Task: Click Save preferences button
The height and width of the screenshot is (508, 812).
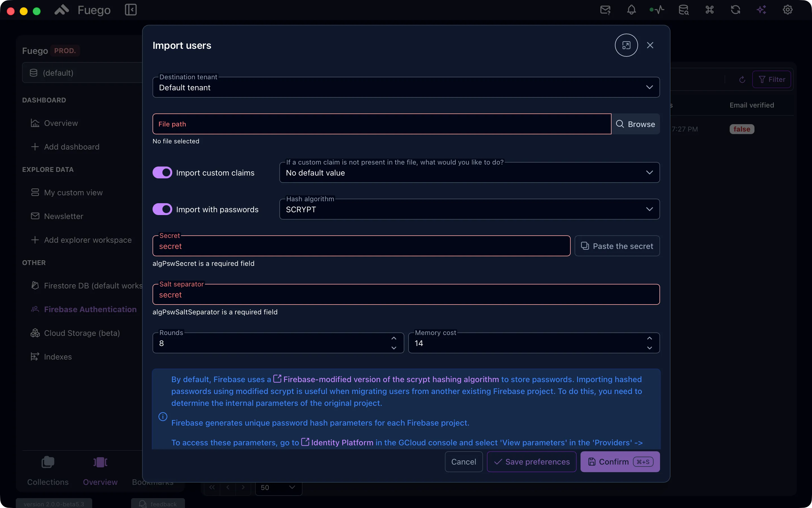Action: (531, 462)
